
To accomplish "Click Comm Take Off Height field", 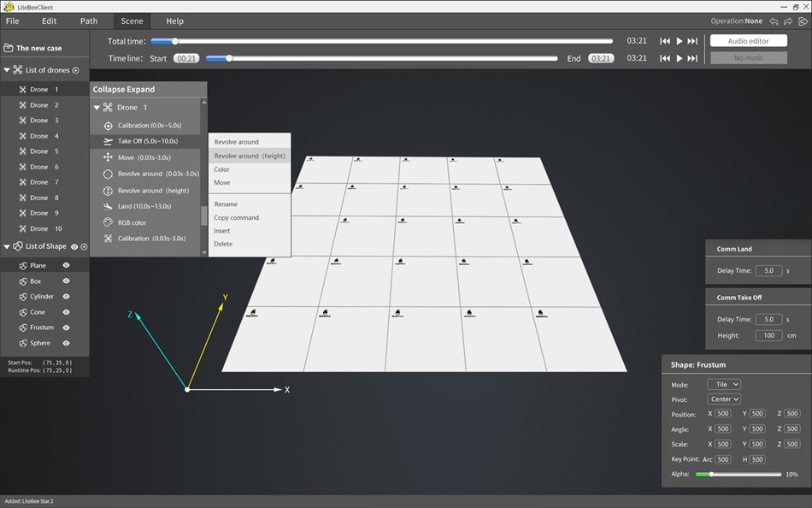I will (x=768, y=335).
